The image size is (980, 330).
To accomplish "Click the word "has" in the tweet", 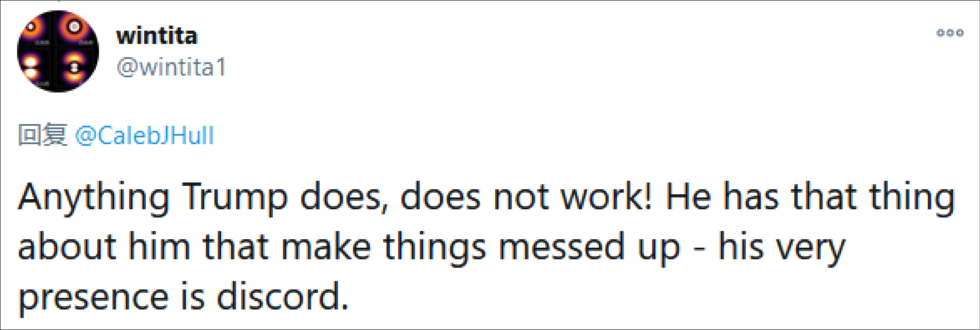I will pos(751,197).
